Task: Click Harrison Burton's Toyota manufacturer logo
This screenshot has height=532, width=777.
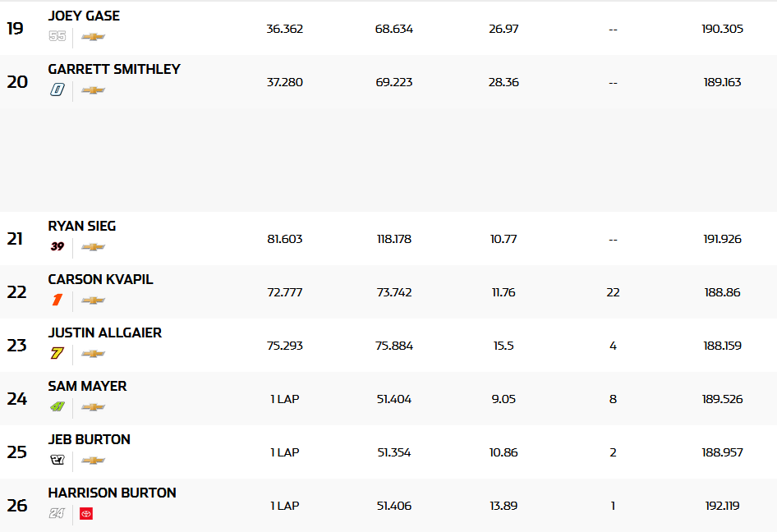Action: pyautogui.click(x=86, y=514)
